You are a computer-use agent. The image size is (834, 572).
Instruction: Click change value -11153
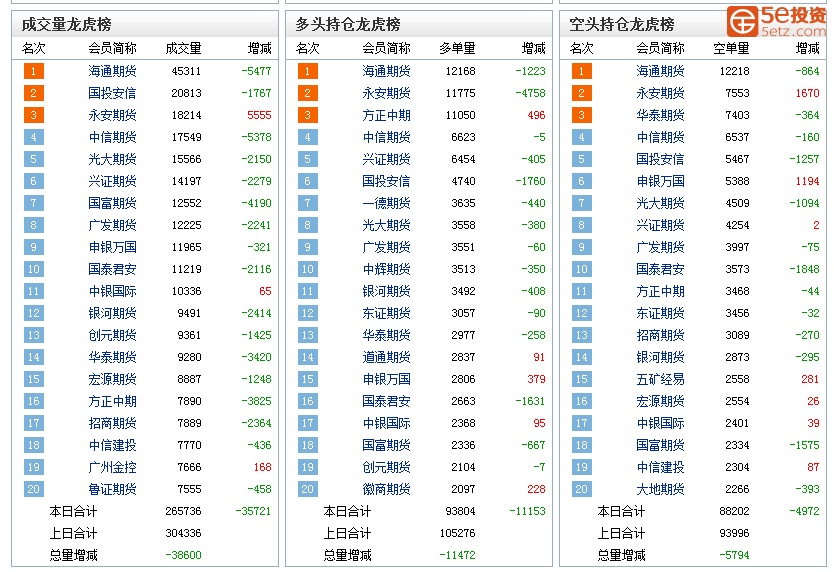click(527, 511)
